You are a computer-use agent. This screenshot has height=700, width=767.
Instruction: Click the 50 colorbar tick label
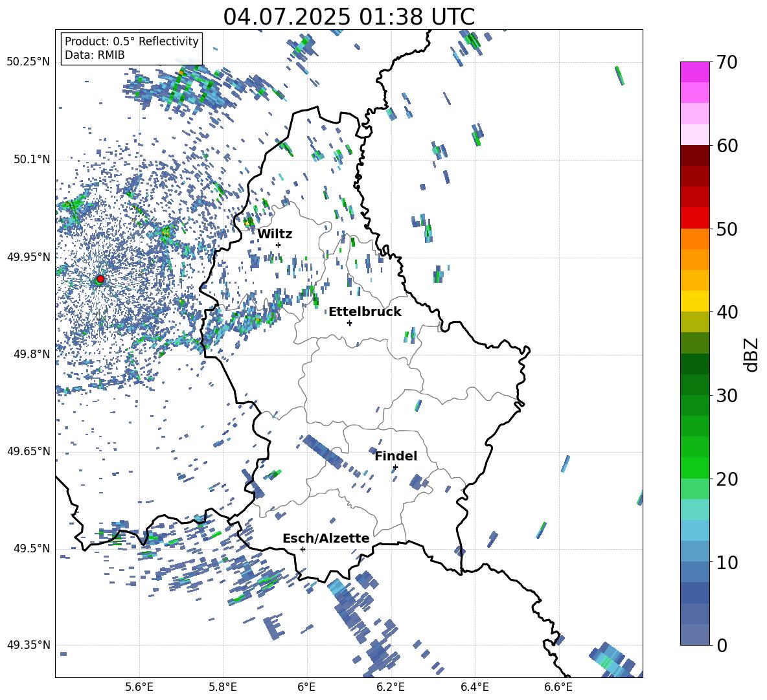point(727,229)
